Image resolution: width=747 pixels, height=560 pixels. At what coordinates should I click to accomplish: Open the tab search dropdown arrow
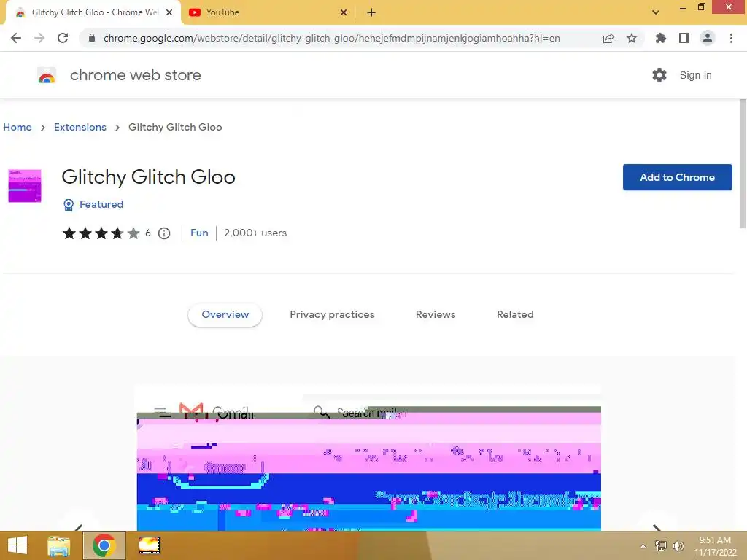(656, 12)
